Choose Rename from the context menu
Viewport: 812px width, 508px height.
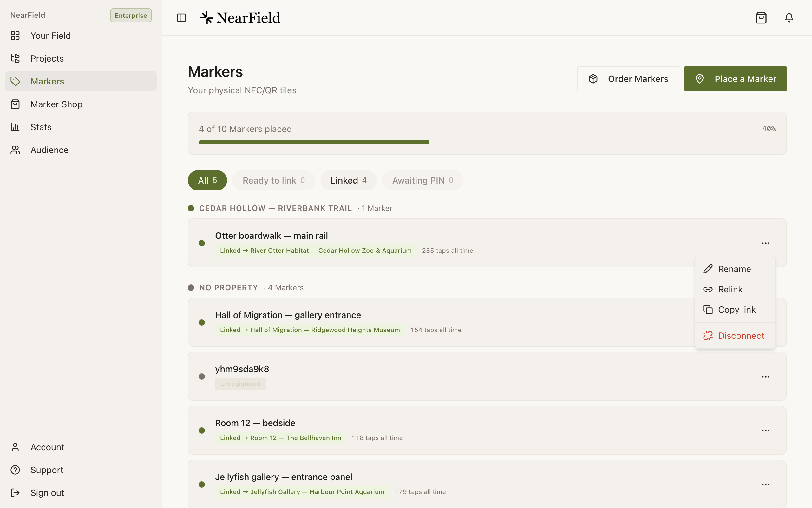(x=735, y=269)
